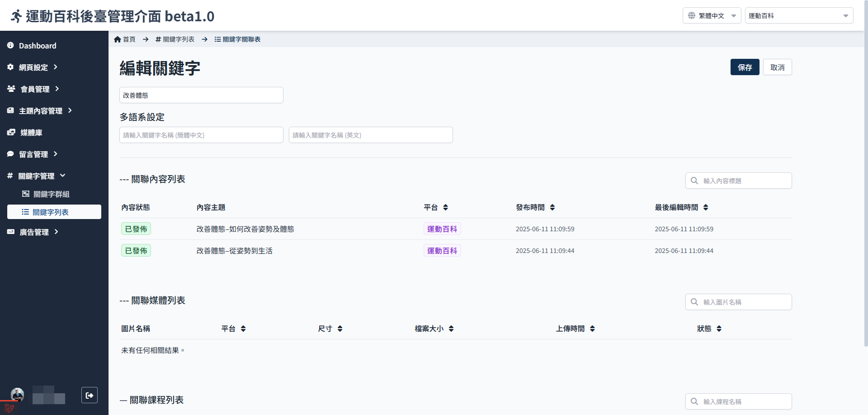868x415 pixels.
Task: Expand the 留言管理 menu chevron
Action: click(56, 154)
